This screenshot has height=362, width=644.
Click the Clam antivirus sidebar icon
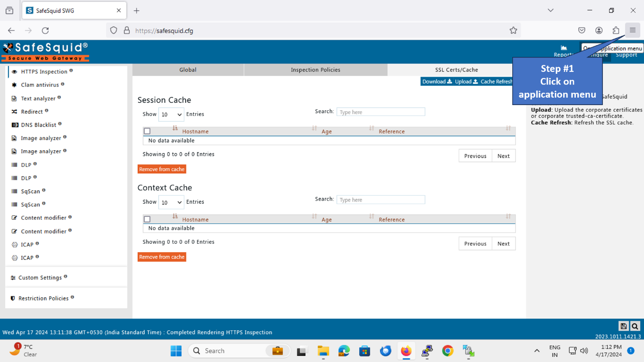(14, 85)
